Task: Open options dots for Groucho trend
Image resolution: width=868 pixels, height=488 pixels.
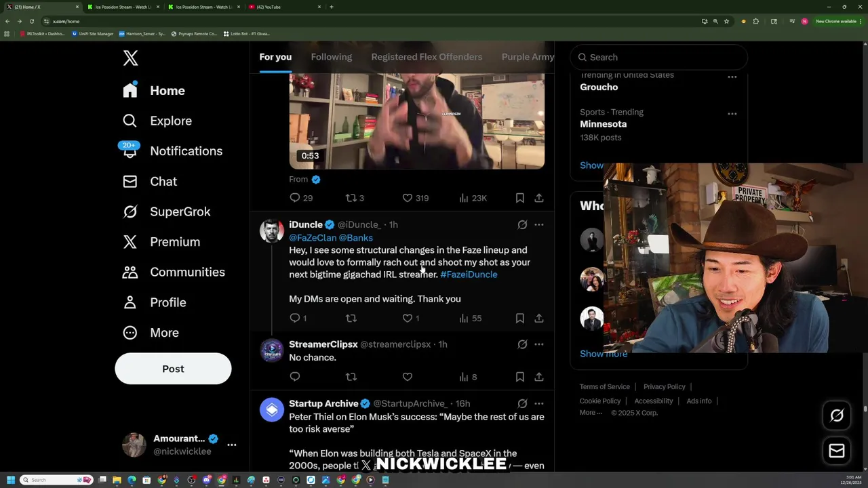Action: [732, 77]
